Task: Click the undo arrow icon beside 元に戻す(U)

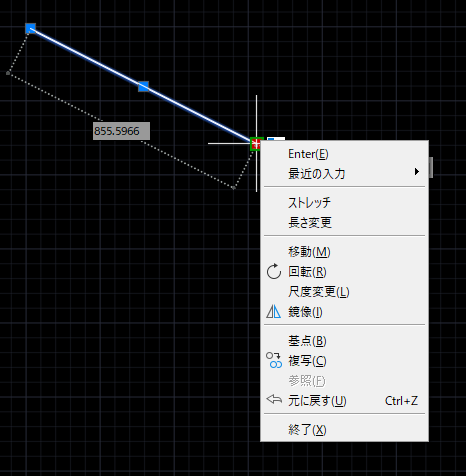Action: (274, 399)
